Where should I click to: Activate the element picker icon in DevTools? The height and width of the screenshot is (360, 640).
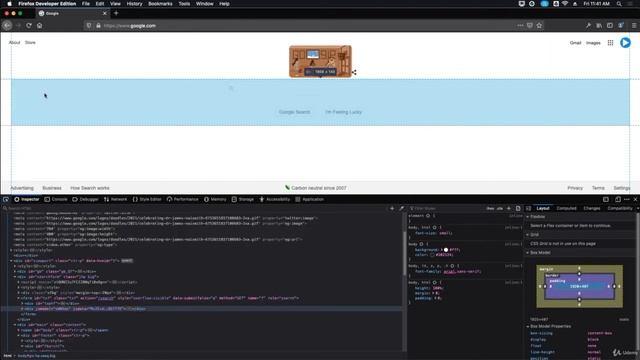(x=6, y=200)
